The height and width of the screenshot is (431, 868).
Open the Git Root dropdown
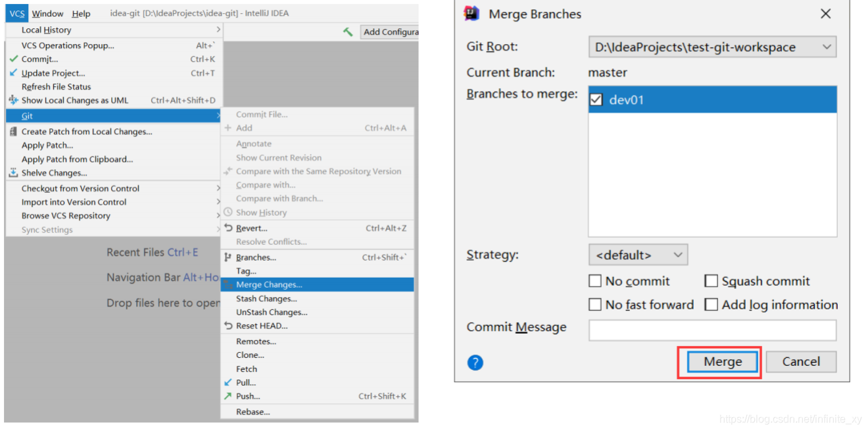pos(712,47)
